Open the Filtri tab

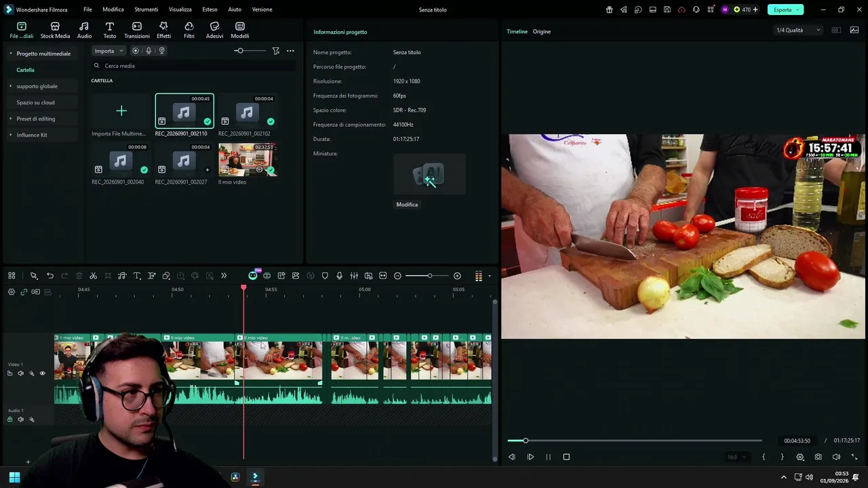click(x=189, y=30)
